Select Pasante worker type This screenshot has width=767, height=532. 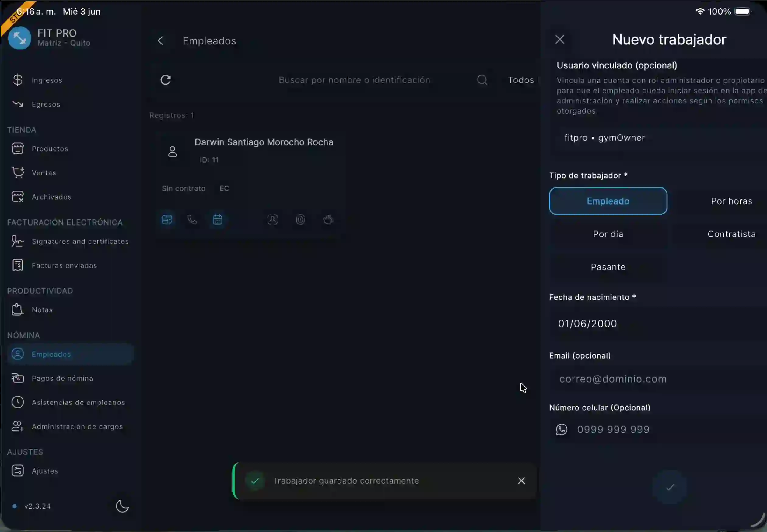pos(608,267)
